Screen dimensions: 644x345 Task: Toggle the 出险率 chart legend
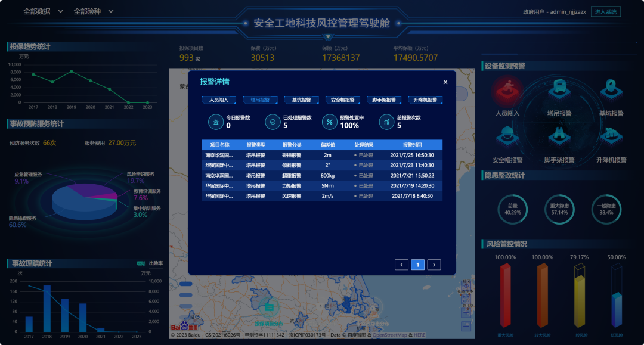pos(156,263)
